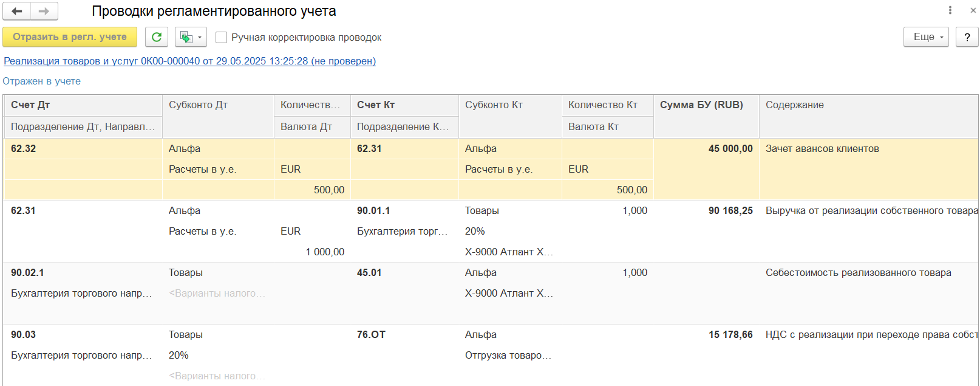Select the 90.01.1 credit account cell
This screenshot has height=386, width=980.
pyautogui.click(x=373, y=210)
